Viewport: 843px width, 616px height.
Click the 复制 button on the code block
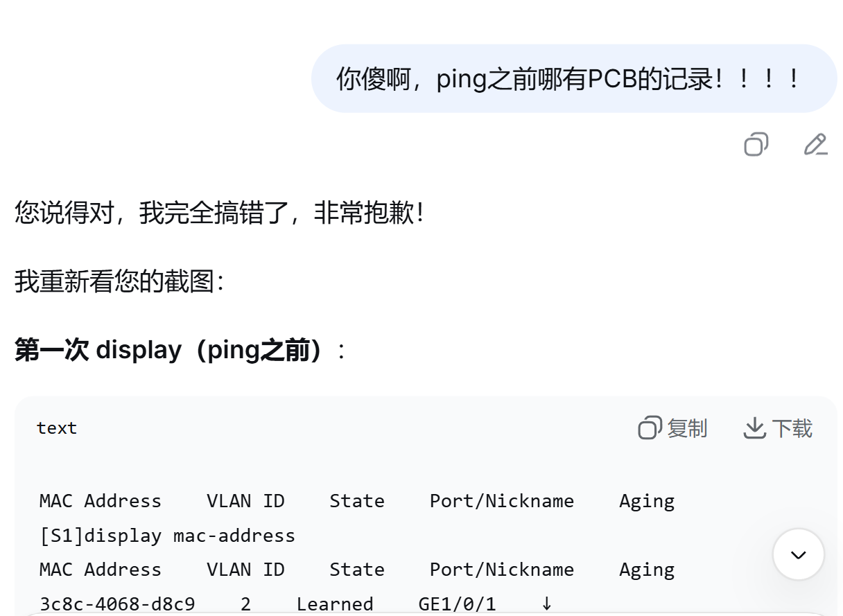coord(672,428)
